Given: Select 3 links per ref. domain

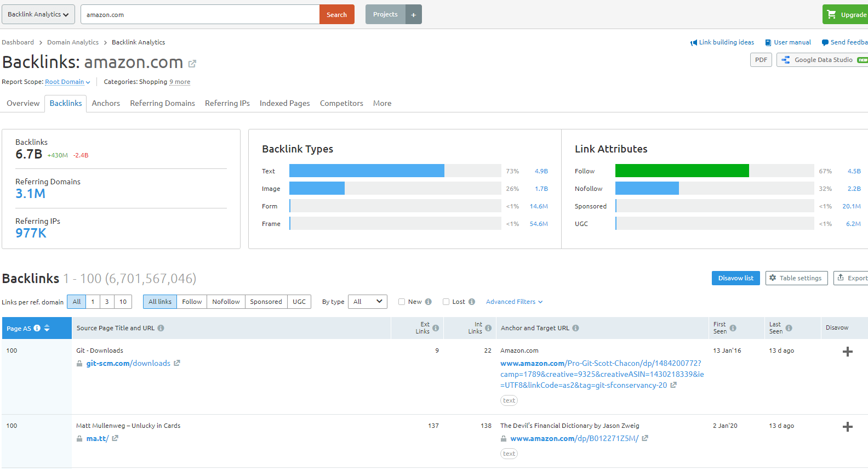Looking at the screenshot, I should [107, 302].
